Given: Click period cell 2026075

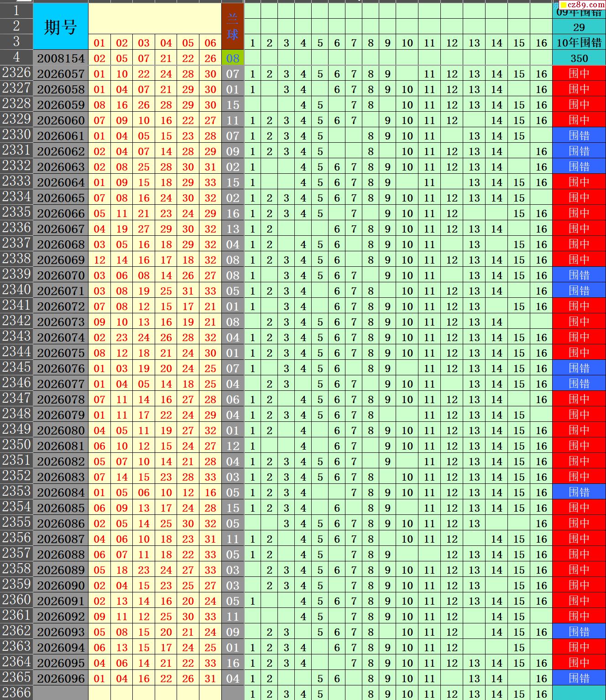Looking at the screenshot, I should (61, 353).
